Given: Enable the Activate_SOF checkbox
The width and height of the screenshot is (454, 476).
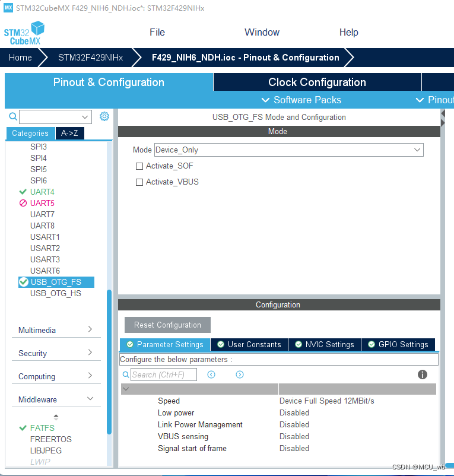Looking at the screenshot, I should [139, 166].
